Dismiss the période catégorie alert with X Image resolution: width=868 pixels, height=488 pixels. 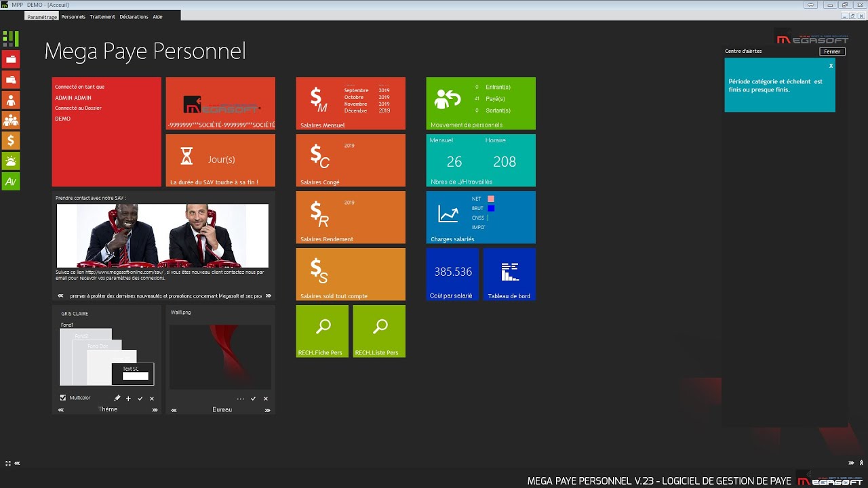point(831,66)
